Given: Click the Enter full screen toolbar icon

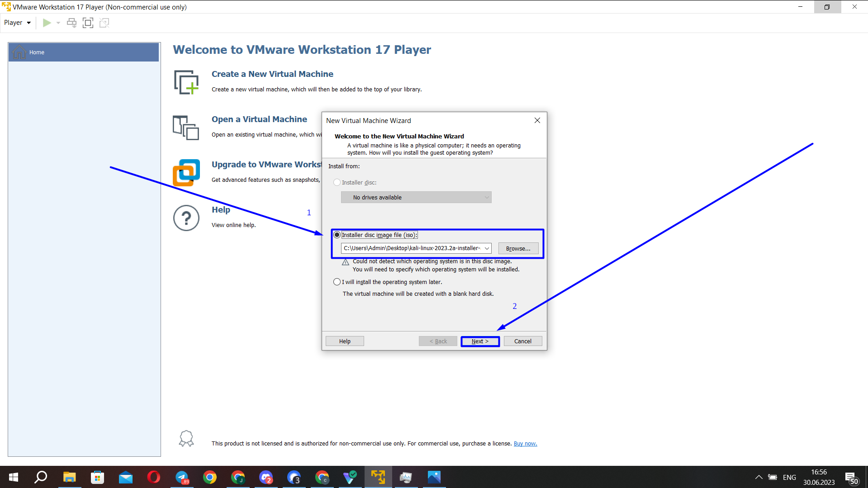Looking at the screenshot, I should (x=88, y=23).
